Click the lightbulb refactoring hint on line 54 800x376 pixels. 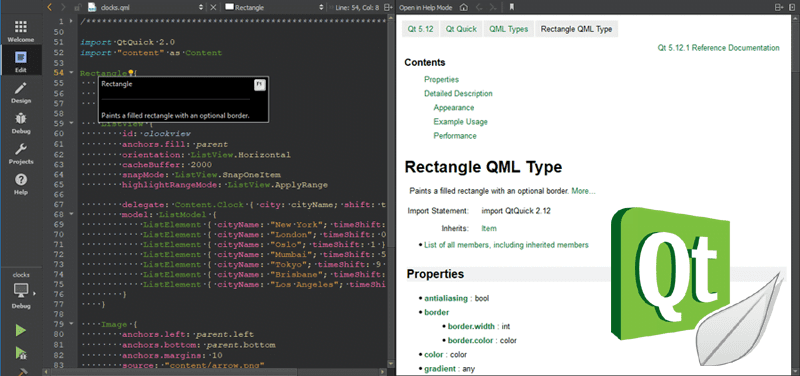pos(130,73)
